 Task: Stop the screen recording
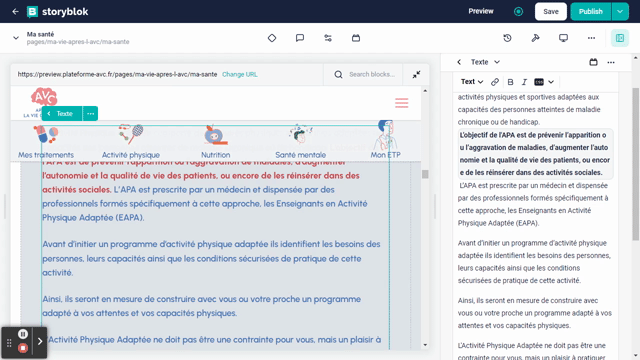pos(23,348)
